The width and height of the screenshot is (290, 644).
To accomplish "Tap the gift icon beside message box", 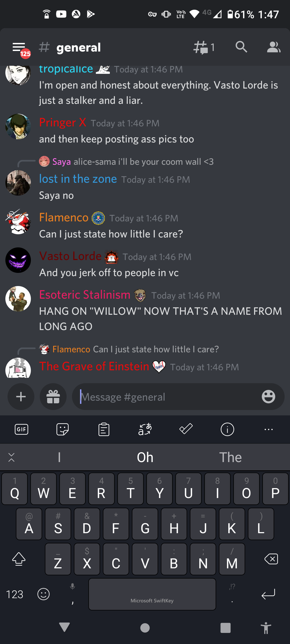I will (x=53, y=397).
